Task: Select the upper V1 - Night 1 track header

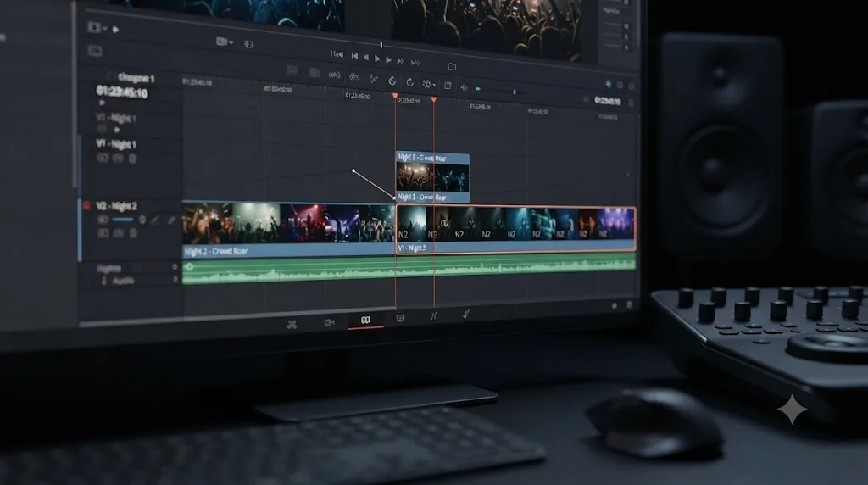Action: click(115, 118)
